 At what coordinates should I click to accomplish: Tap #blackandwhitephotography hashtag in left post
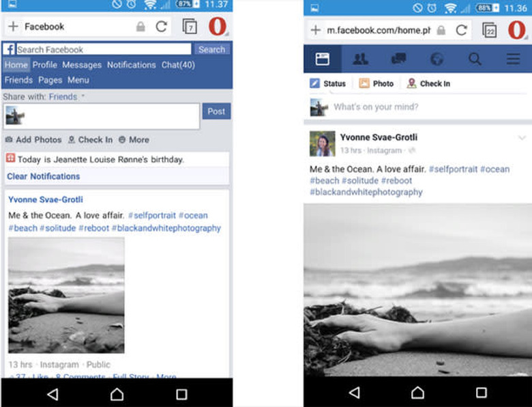(166, 228)
